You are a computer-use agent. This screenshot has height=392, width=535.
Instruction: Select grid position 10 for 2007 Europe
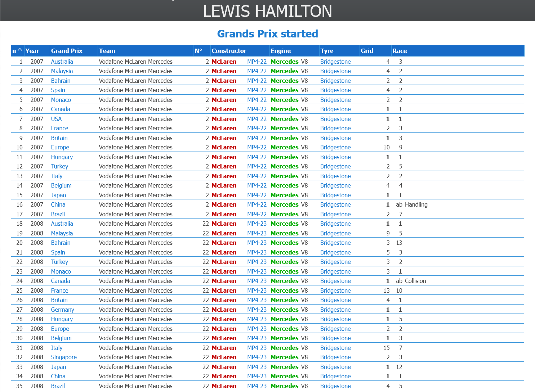pos(387,147)
